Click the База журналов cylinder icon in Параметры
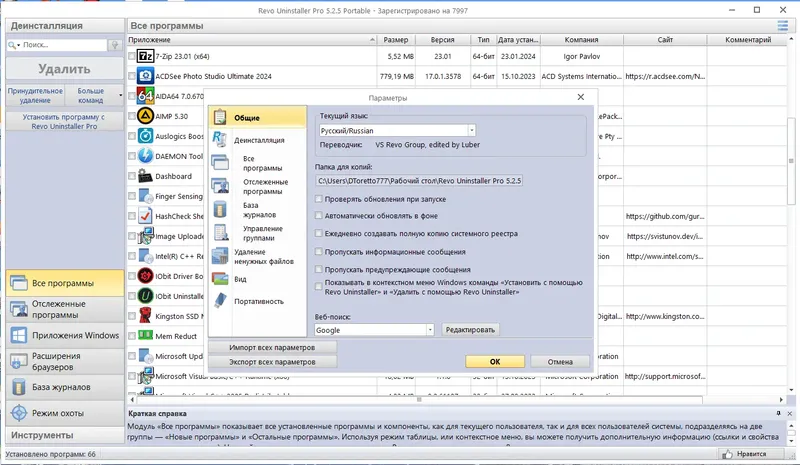 (220, 209)
